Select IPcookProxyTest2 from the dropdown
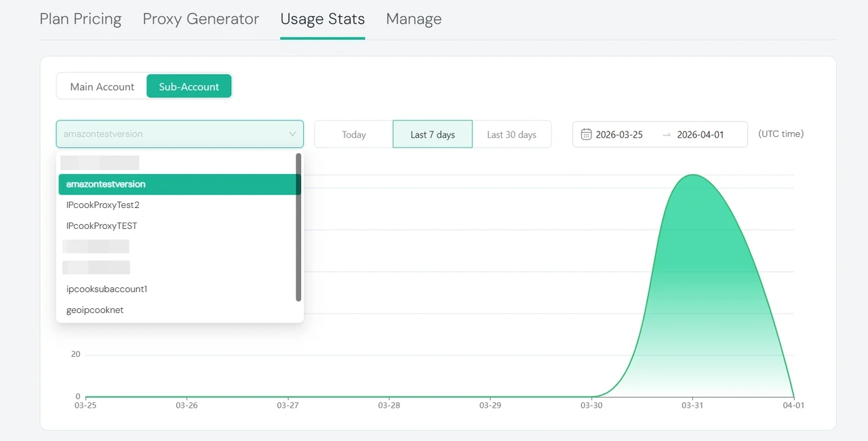The height and width of the screenshot is (441, 868). 102,205
